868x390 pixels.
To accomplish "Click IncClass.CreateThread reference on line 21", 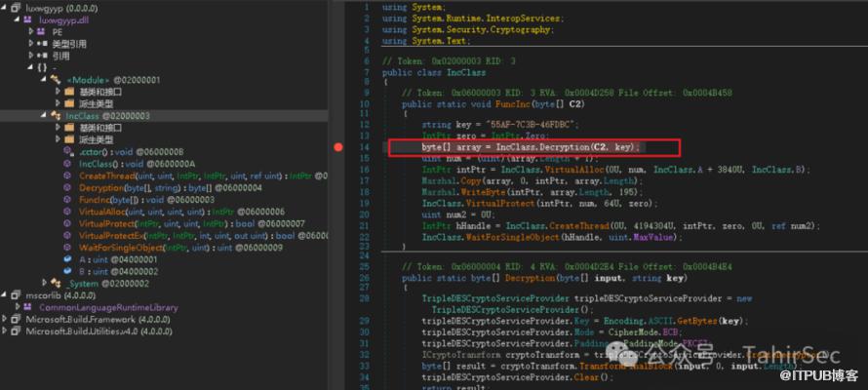I will pyautogui.click(x=555, y=225).
